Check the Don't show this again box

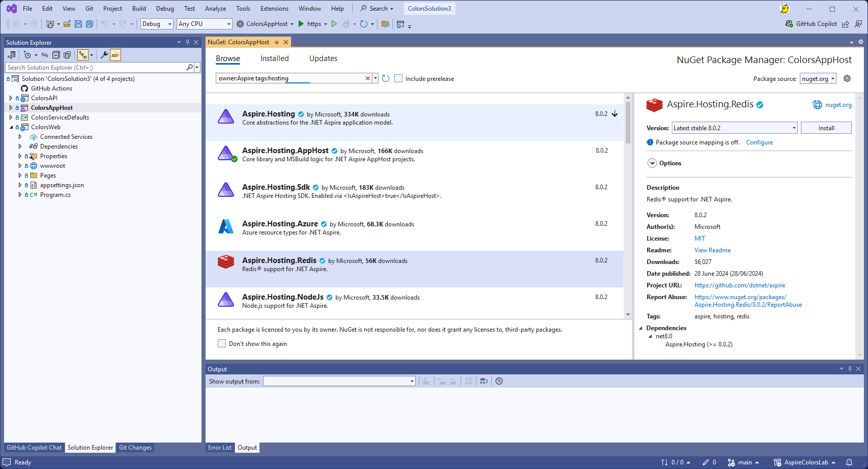pyautogui.click(x=222, y=344)
